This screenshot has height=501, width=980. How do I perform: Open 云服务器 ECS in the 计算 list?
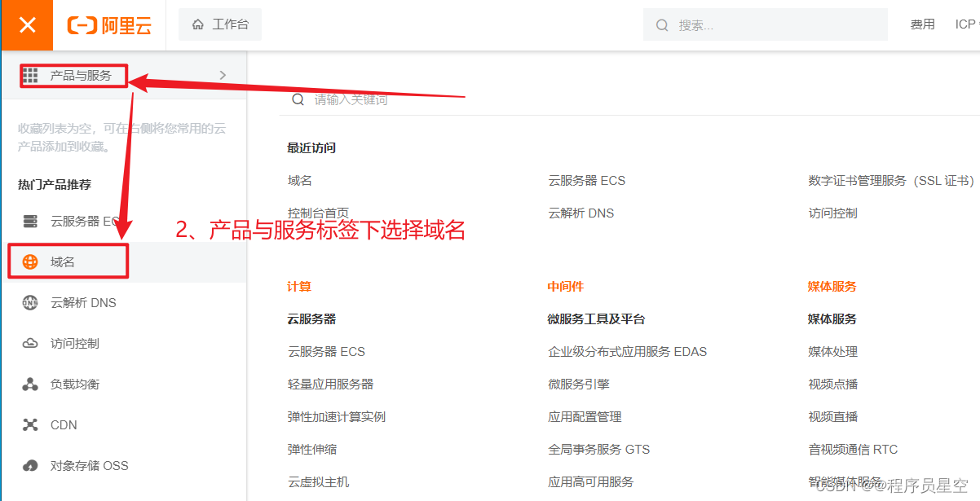326,351
